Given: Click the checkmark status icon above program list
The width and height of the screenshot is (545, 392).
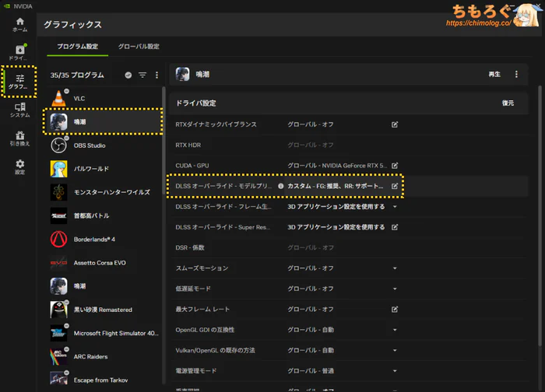Looking at the screenshot, I should [x=128, y=75].
